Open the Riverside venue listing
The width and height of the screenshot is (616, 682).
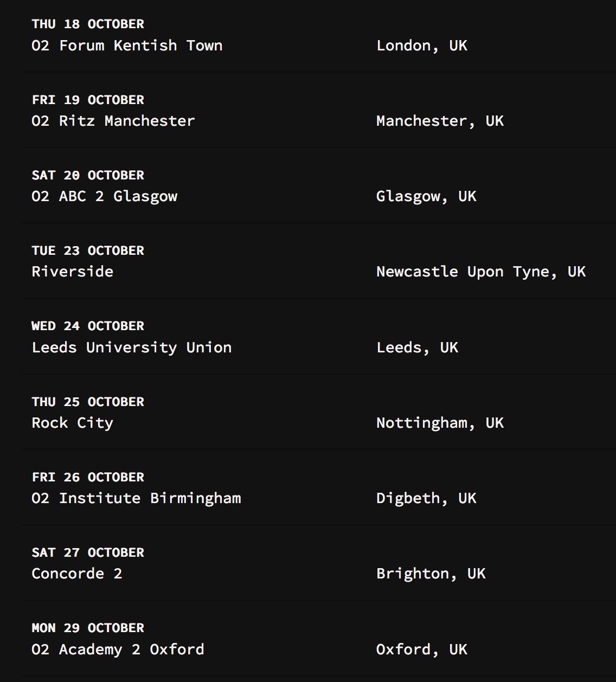coord(73,272)
